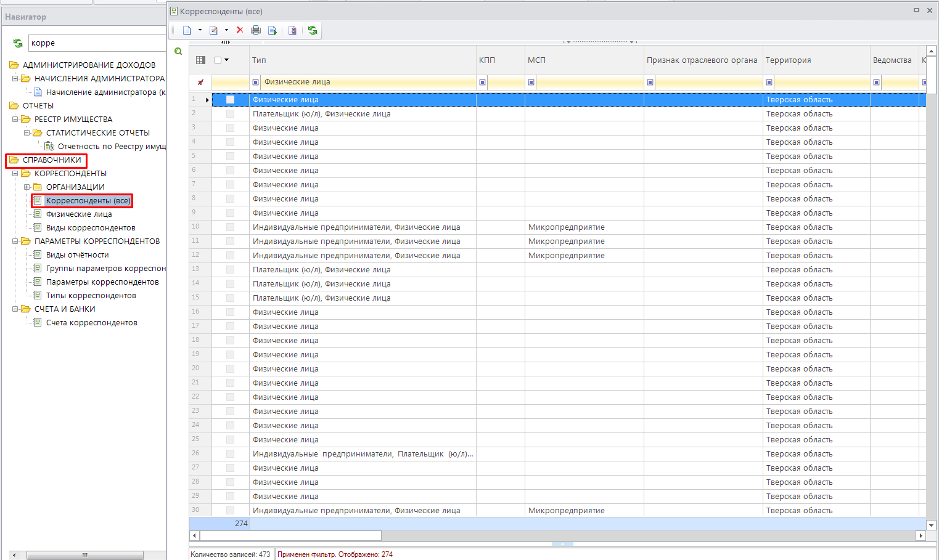
Task: Open Начисление администратора document item
Action: pos(100,92)
